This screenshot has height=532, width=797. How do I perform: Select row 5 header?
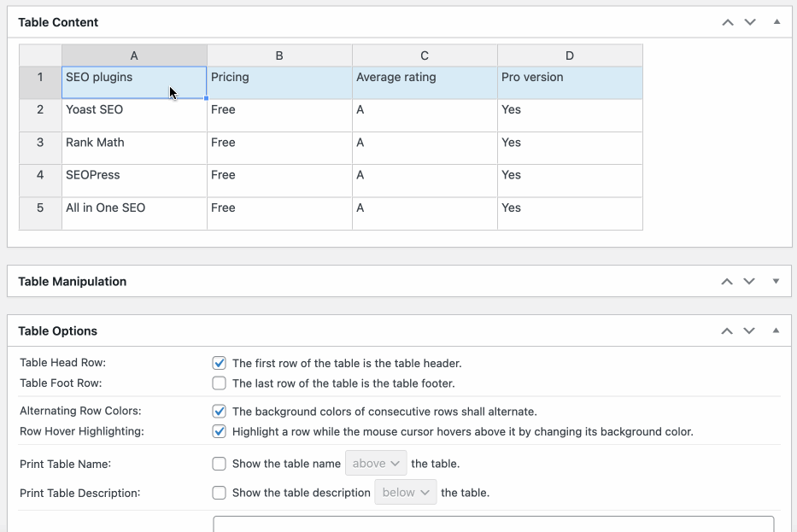tap(40, 213)
